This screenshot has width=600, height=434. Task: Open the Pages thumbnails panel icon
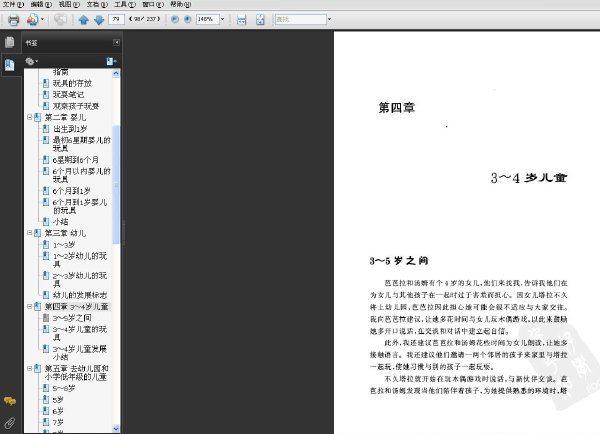(10, 42)
